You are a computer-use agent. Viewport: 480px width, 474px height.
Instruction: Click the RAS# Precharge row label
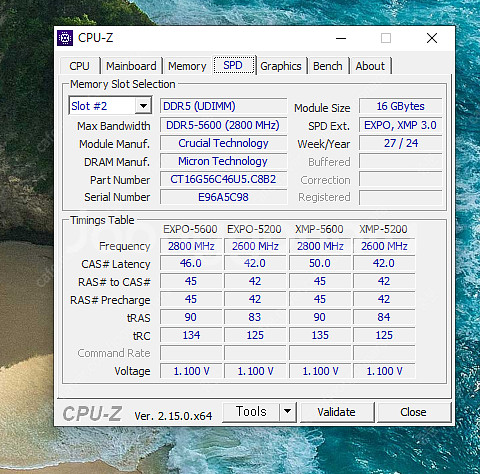pyautogui.click(x=110, y=300)
